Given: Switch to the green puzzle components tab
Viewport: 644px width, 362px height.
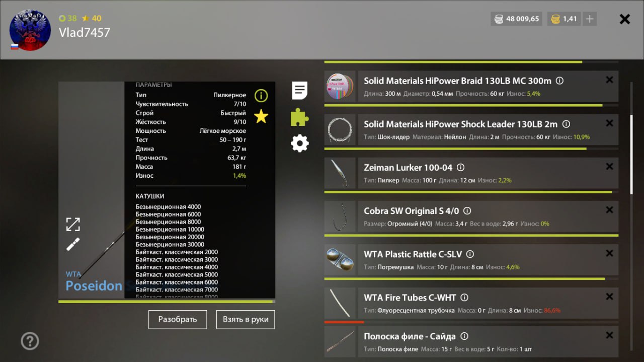Looking at the screenshot, I should click(300, 117).
